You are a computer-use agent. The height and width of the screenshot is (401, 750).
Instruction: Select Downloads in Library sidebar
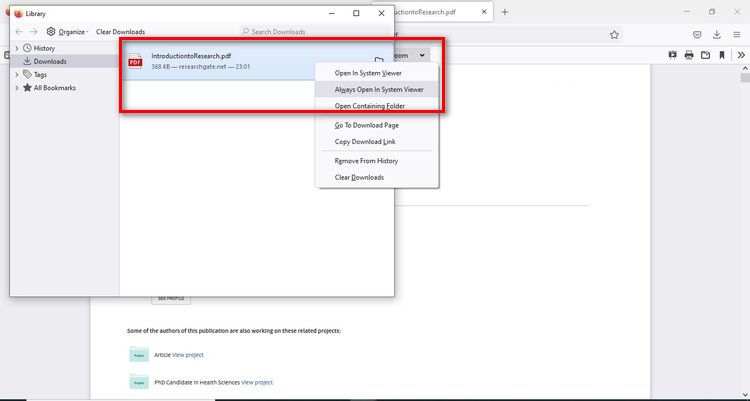tap(50, 61)
